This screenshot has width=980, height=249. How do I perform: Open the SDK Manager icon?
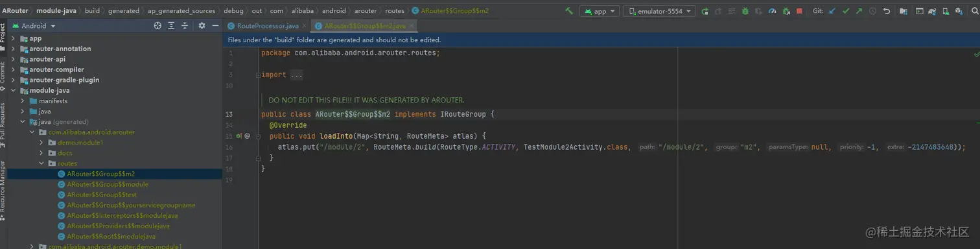coord(959,11)
